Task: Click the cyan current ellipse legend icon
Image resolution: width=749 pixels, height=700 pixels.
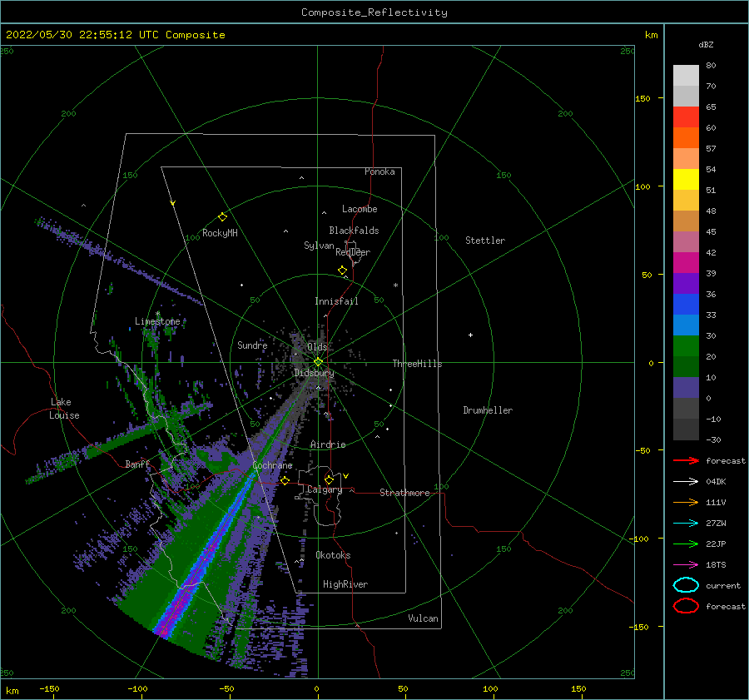Action: point(686,585)
